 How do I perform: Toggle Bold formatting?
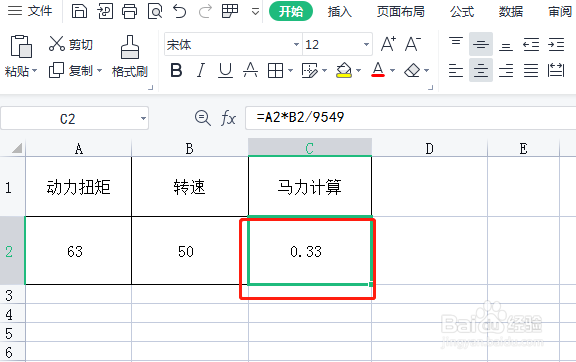(176, 70)
